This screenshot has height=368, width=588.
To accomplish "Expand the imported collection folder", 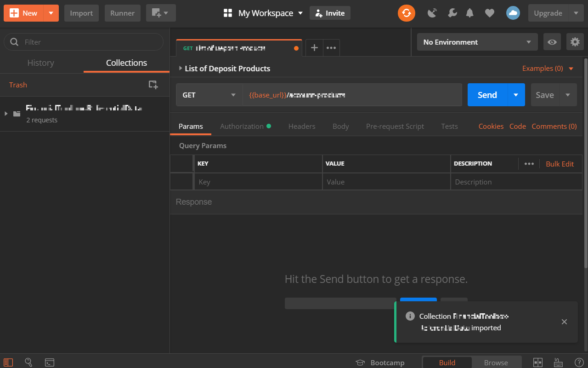I will pyautogui.click(x=6, y=114).
